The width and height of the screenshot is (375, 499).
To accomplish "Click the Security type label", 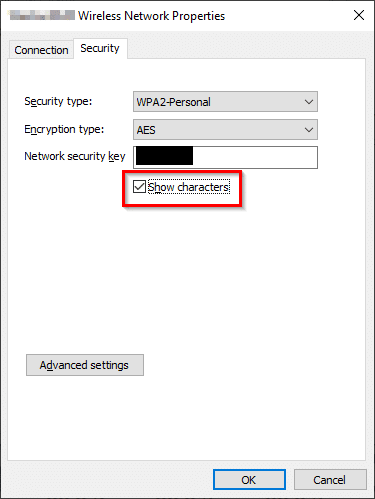I will coord(58,101).
